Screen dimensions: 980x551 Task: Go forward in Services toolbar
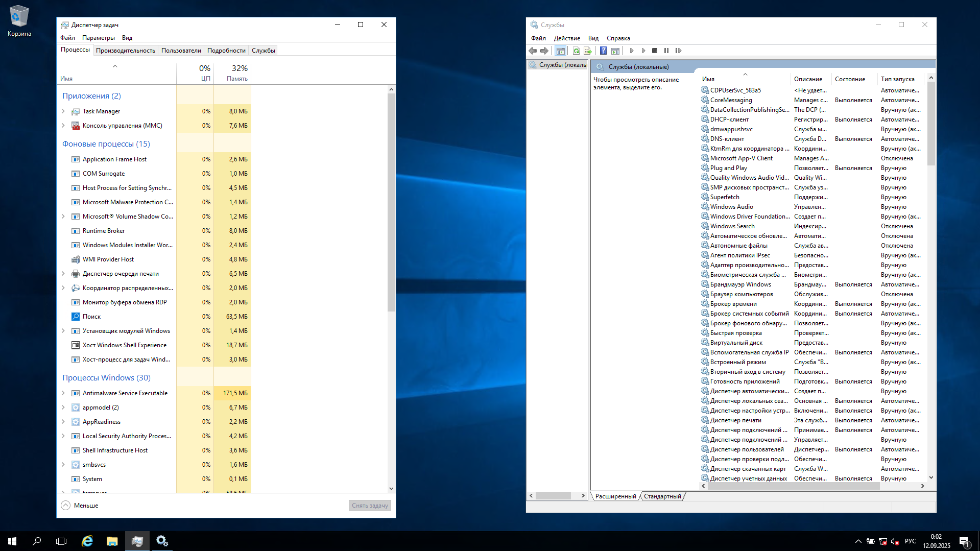544,51
